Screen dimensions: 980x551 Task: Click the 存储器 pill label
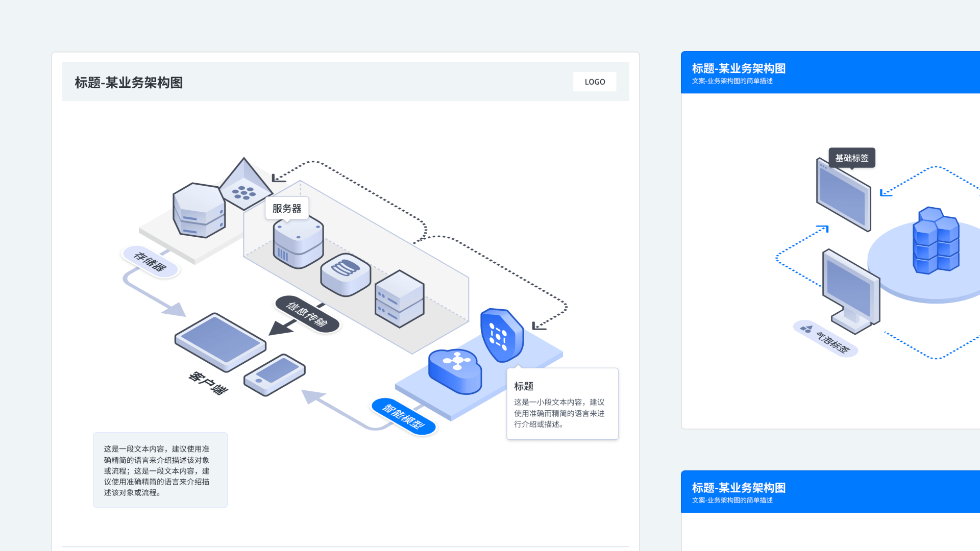tap(151, 262)
